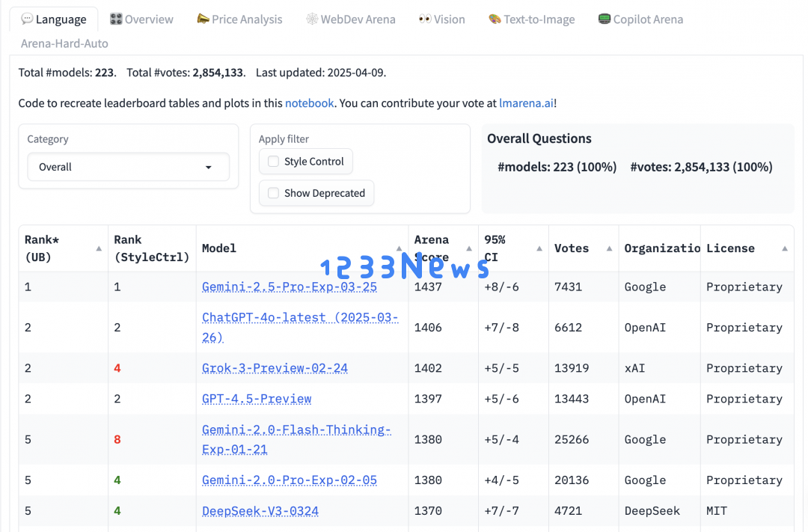Click the votes value 13919
Viewport: 808px width, 532px height.
pyautogui.click(x=572, y=368)
